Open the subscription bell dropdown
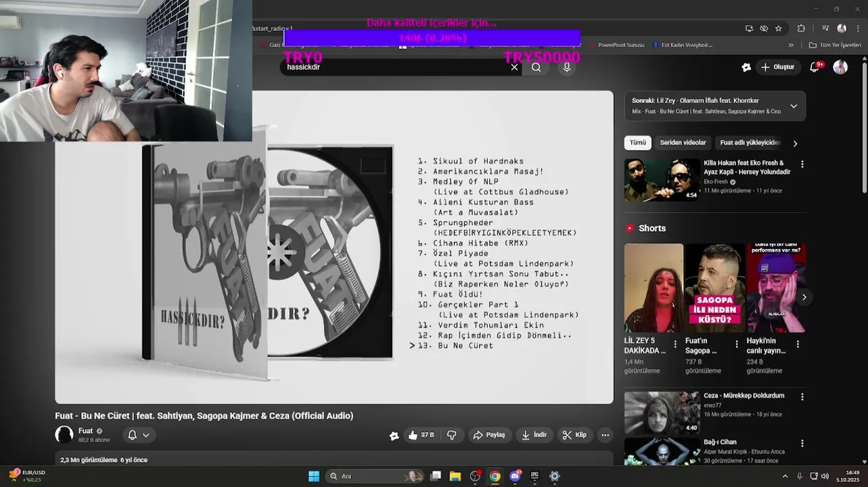This screenshot has width=868, height=487. click(x=138, y=435)
